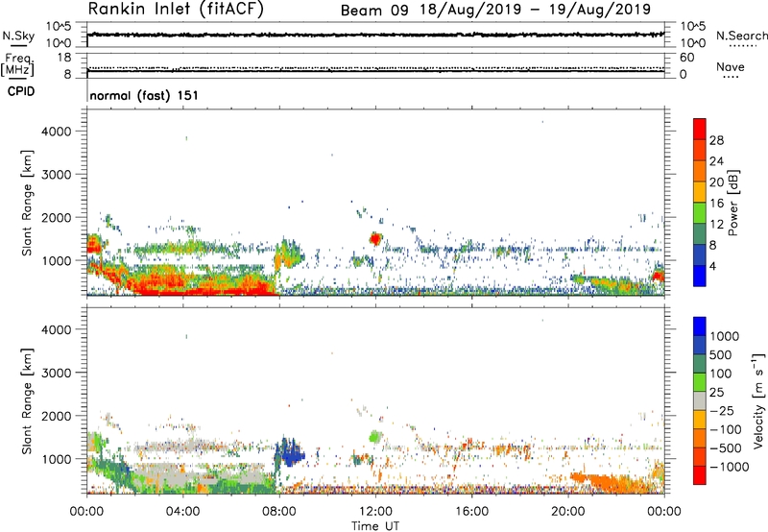Click the Power colorbar segment between 4 and 8

tap(700, 255)
